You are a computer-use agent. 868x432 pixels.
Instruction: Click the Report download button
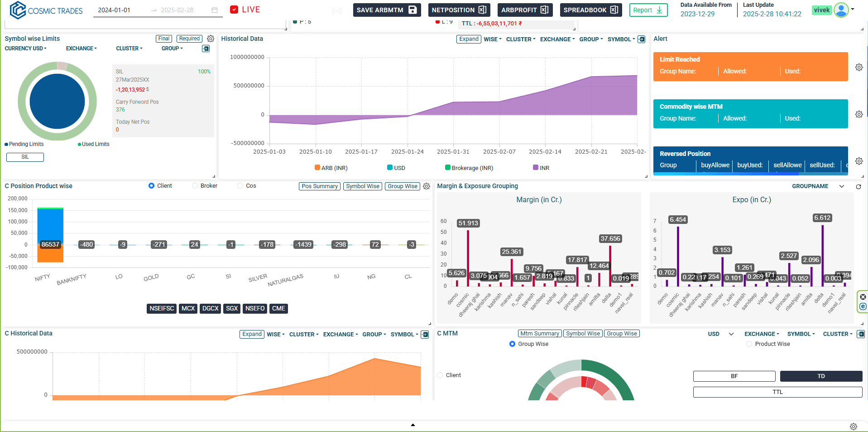click(x=648, y=10)
